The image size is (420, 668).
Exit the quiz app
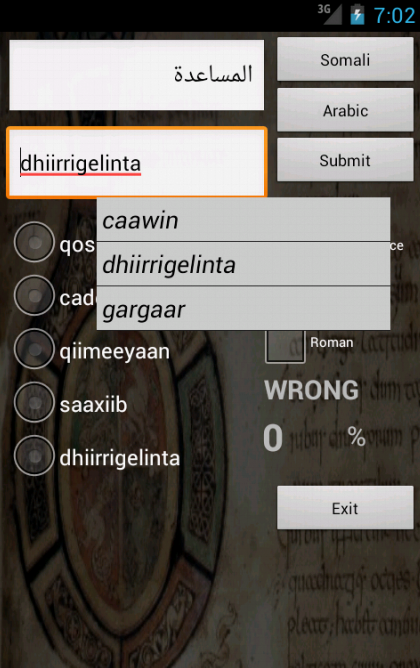[345, 508]
